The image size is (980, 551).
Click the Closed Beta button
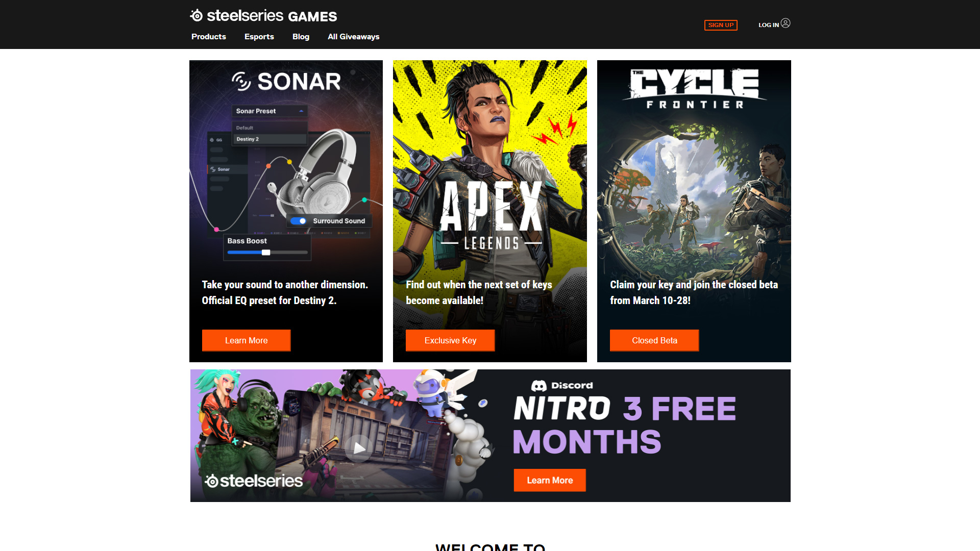click(654, 340)
